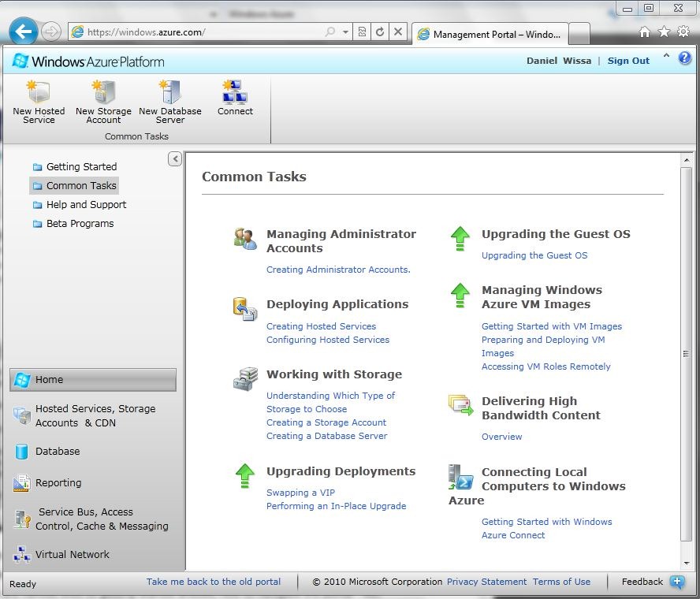Click the browser forward arrow button
Screen dimensions: 700x599
(x=51, y=32)
